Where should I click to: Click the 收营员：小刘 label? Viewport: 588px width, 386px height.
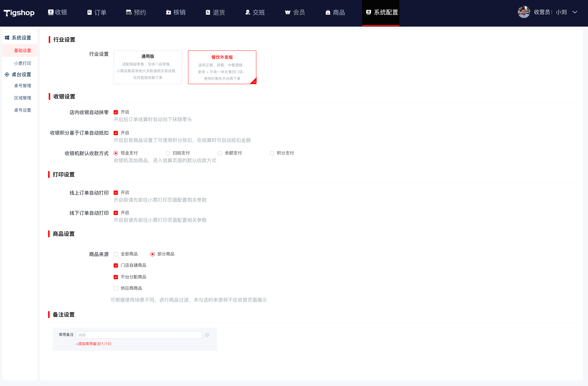pos(550,12)
